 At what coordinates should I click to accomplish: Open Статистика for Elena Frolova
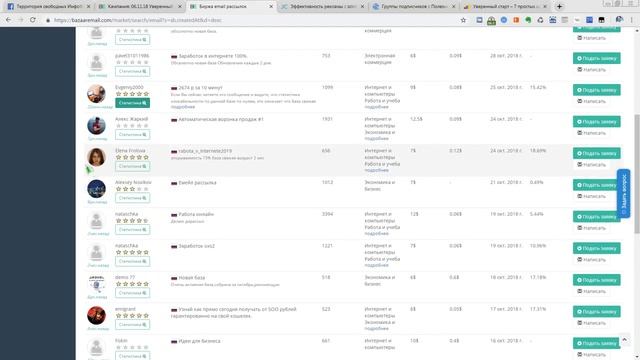click(132, 166)
